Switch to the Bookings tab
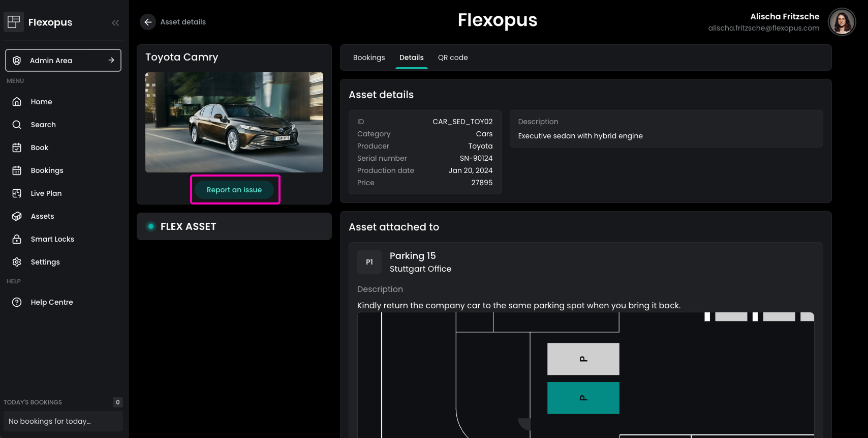This screenshot has height=438, width=868. pyautogui.click(x=369, y=57)
